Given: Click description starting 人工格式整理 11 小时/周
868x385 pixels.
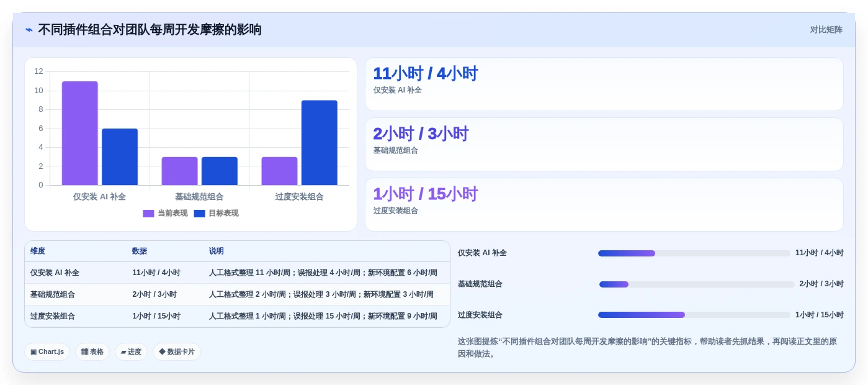Looking at the screenshot, I should click(323, 273).
